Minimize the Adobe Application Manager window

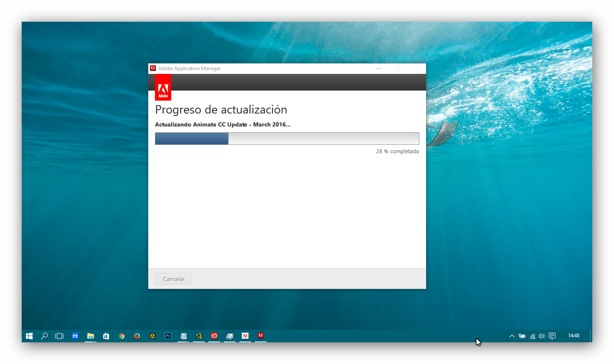click(x=378, y=68)
